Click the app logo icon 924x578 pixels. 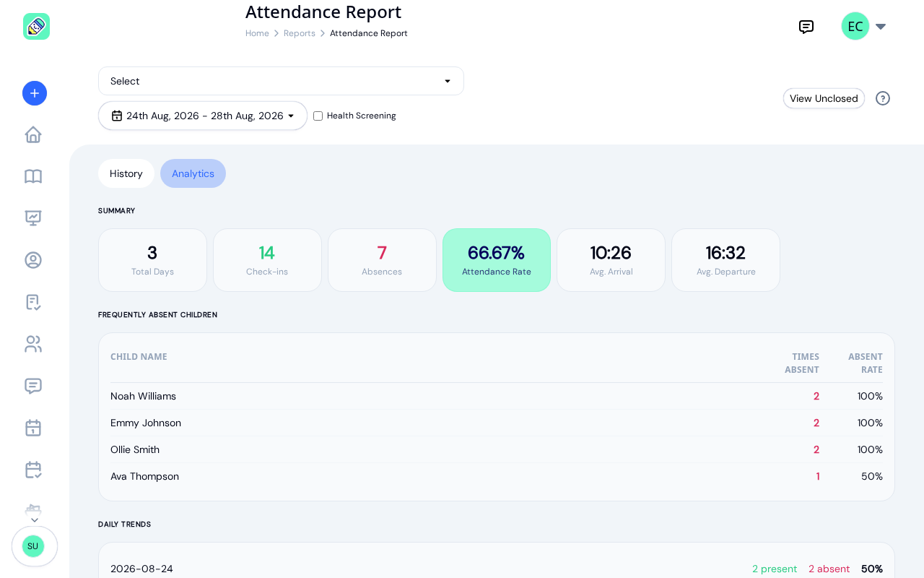pyautogui.click(x=36, y=27)
